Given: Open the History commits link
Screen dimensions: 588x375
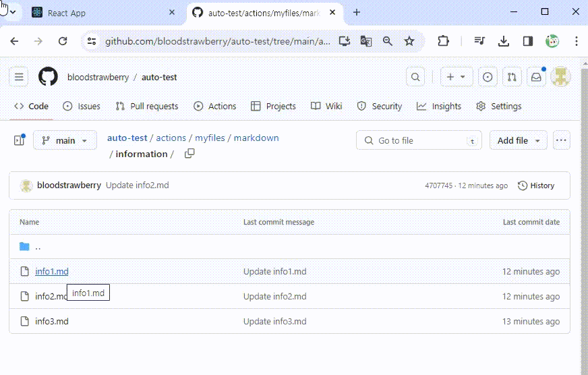Looking at the screenshot, I should pos(536,185).
